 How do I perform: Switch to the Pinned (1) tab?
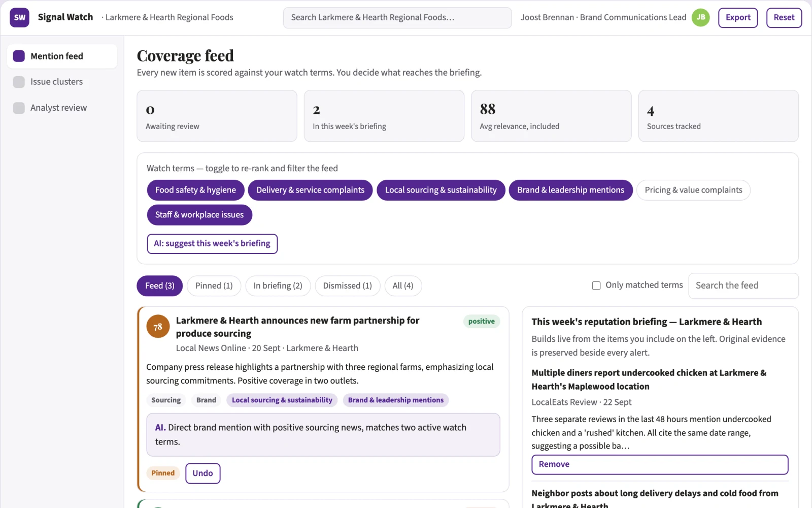click(x=214, y=285)
